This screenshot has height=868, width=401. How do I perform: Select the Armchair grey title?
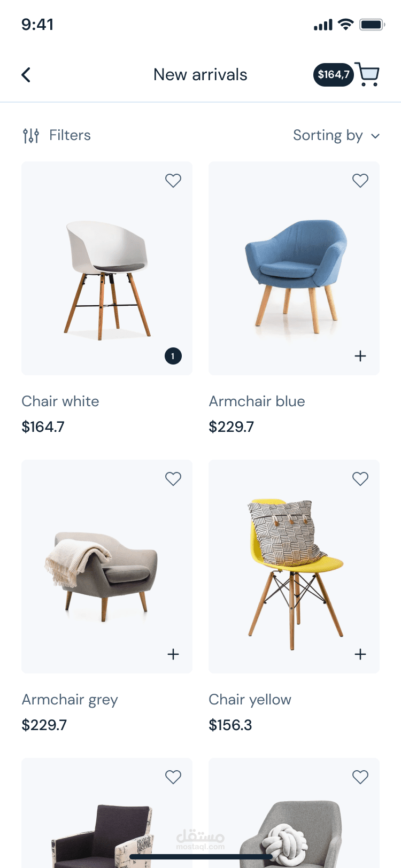tap(70, 700)
